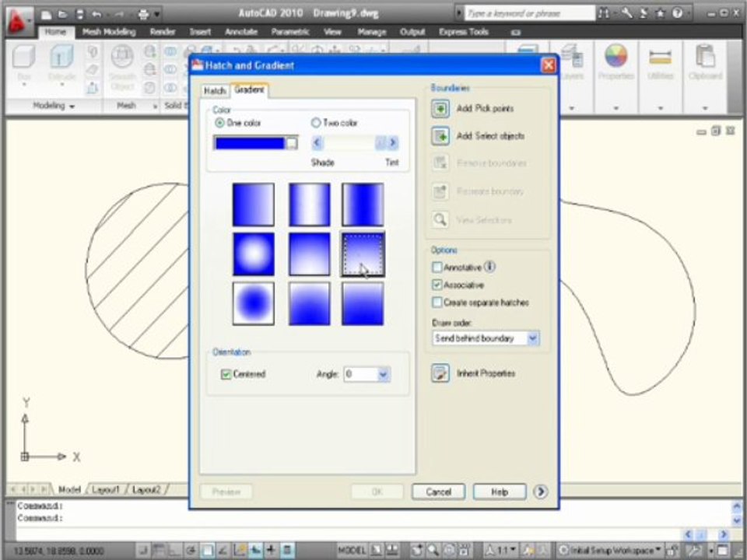Click the Favorites star icon in title bar
The width and height of the screenshot is (747, 560).
click(661, 13)
